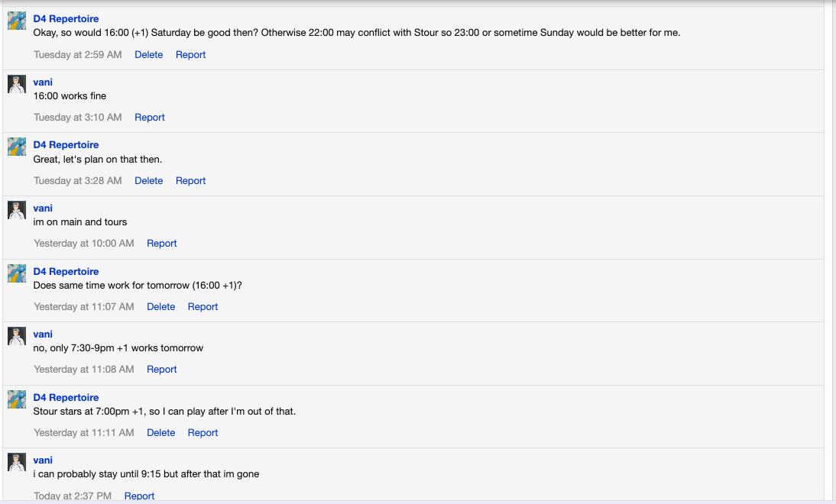The image size is (836, 504).
Task: Click vani's avatar next to "16:00 works fine"
Action: click(x=17, y=84)
